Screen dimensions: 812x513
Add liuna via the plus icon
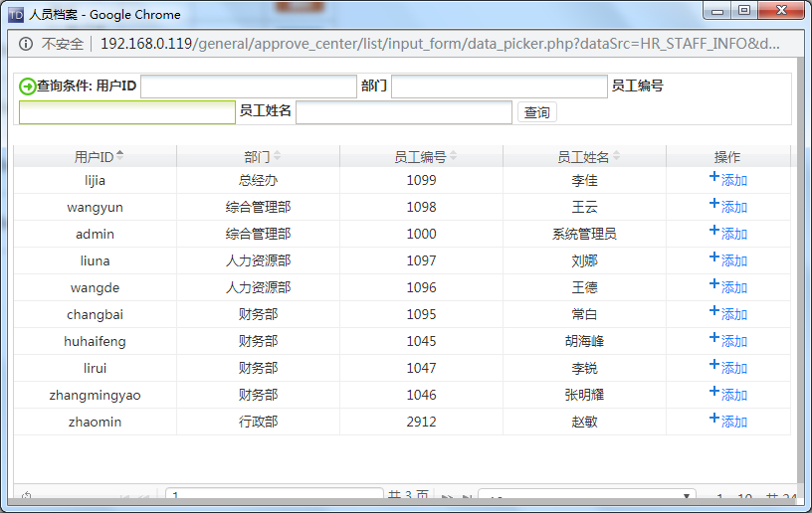click(713, 257)
